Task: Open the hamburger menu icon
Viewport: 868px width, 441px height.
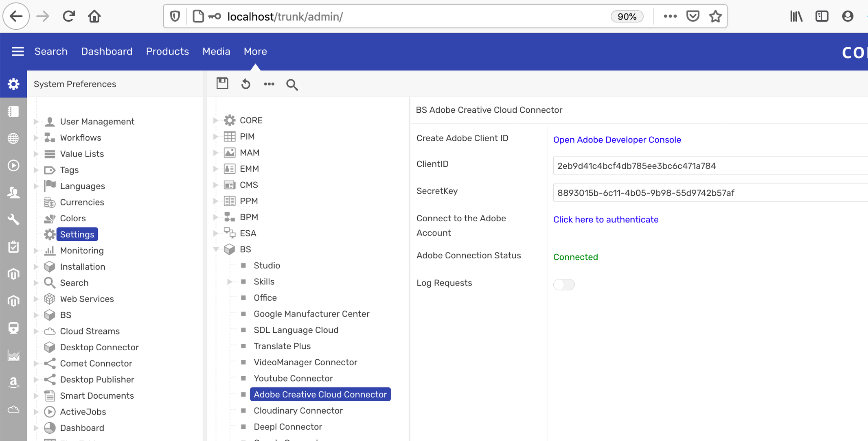Action: tap(18, 51)
